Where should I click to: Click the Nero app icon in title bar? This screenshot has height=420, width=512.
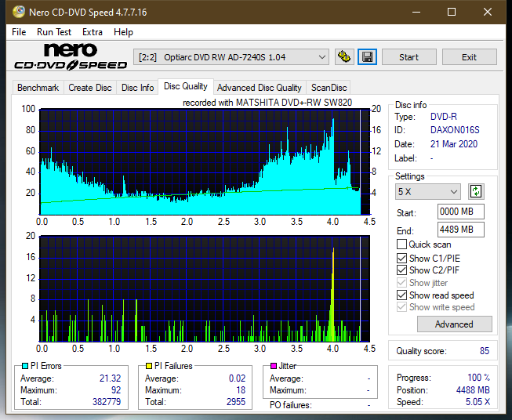click(x=19, y=12)
